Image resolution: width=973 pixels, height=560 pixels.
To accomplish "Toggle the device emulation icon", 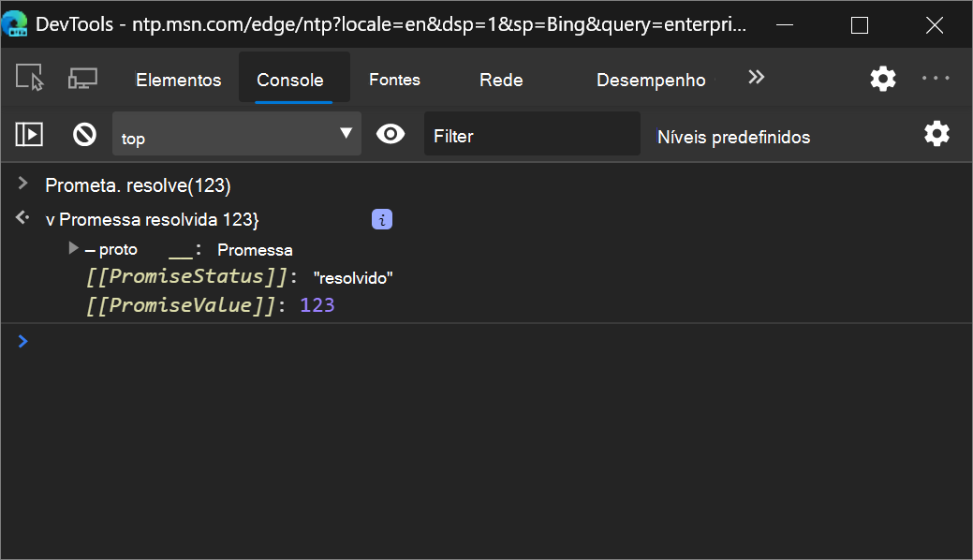I will pos(82,79).
